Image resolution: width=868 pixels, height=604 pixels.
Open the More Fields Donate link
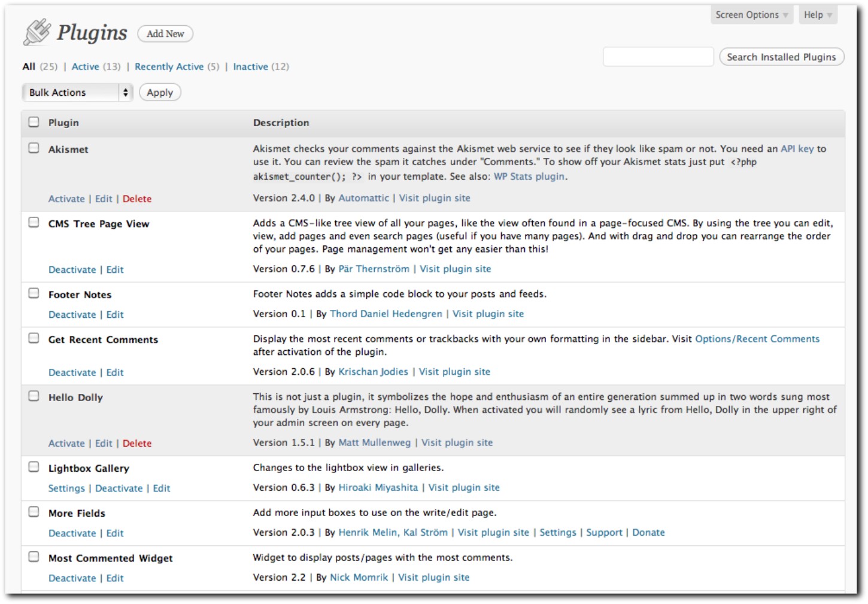tap(648, 532)
